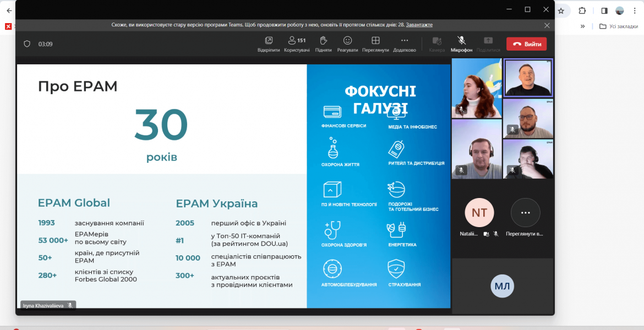Image resolution: width=644 pixels, height=330 pixels.
Task: Open the Chrome profile avatar
Action: (x=619, y=11)
